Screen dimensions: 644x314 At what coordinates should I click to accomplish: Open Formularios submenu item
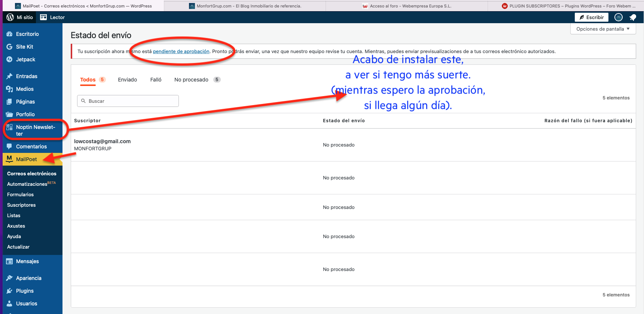(x=20, y=194)
